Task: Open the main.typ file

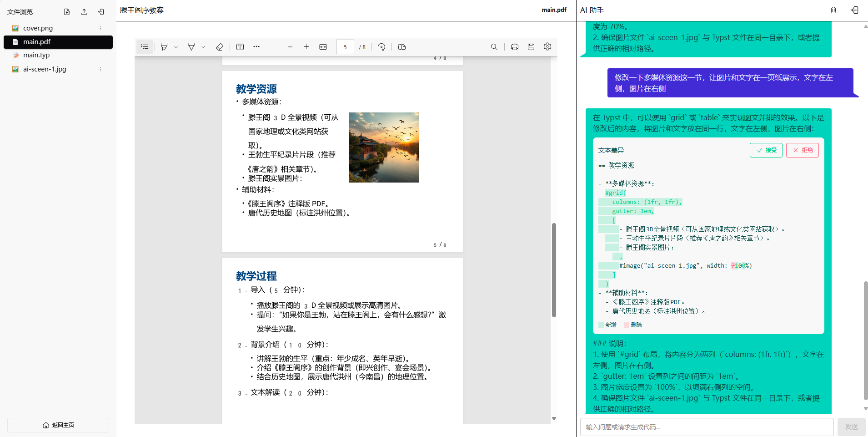Action: (36, 55)
